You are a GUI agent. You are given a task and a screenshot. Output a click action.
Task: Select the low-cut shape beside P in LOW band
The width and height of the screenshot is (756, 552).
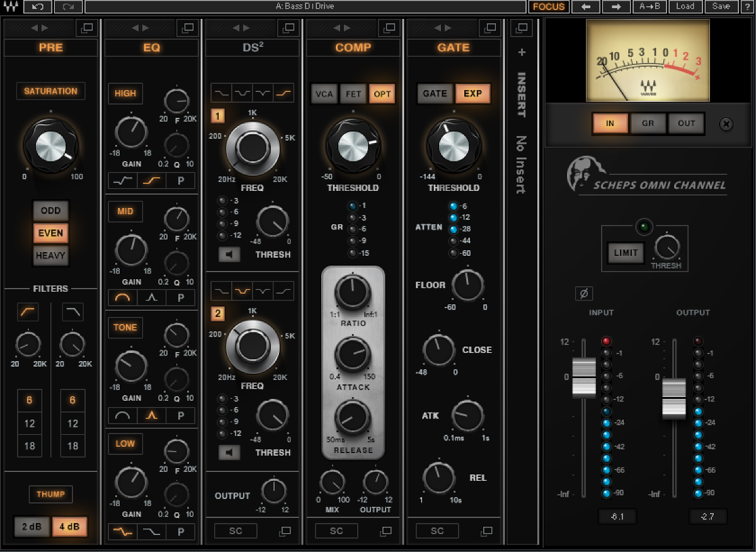pos(152,532)
